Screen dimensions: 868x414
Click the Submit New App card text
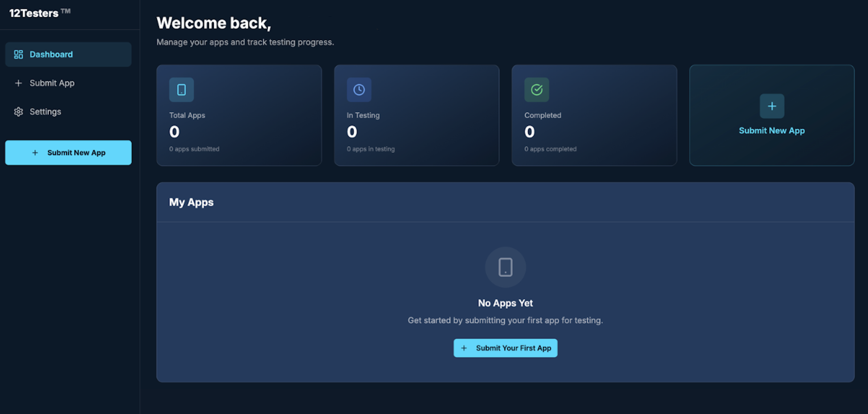click(x=772, y=131)
